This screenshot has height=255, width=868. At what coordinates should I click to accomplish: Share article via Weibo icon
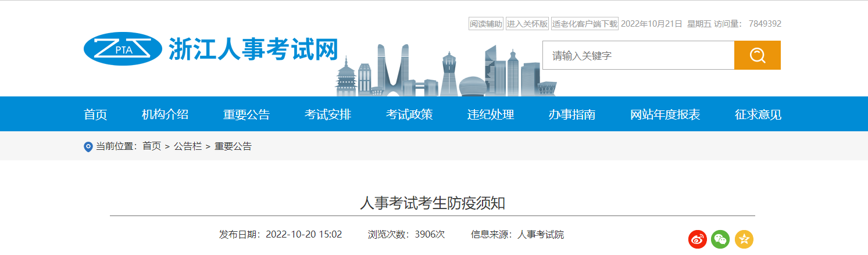[697, 239]
